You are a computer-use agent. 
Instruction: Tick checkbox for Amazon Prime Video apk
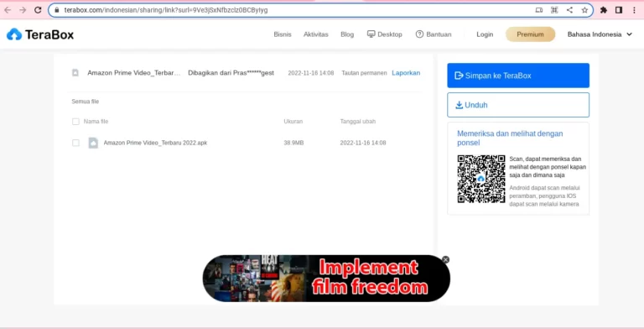(75, 143)
